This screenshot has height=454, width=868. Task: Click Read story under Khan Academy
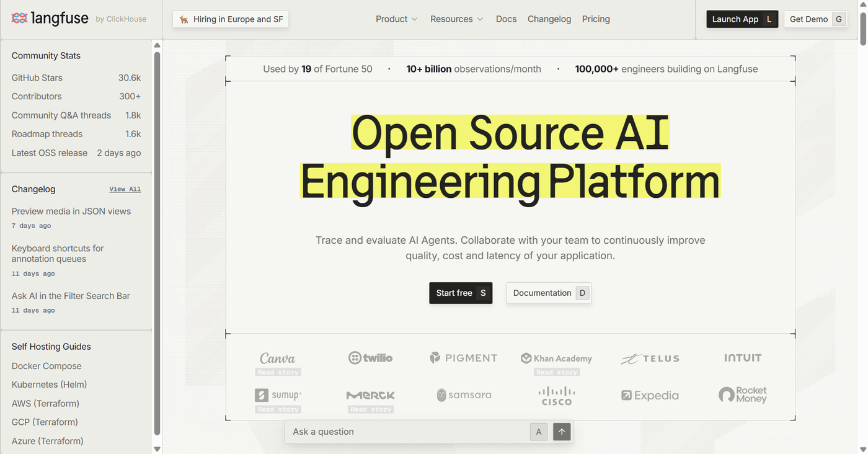pos(557,372)
